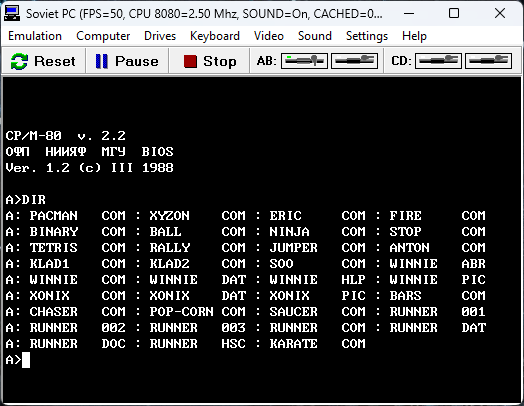
Task: Close the Soviet PC window
Action: pyautogui.click(x=500, y=14)
